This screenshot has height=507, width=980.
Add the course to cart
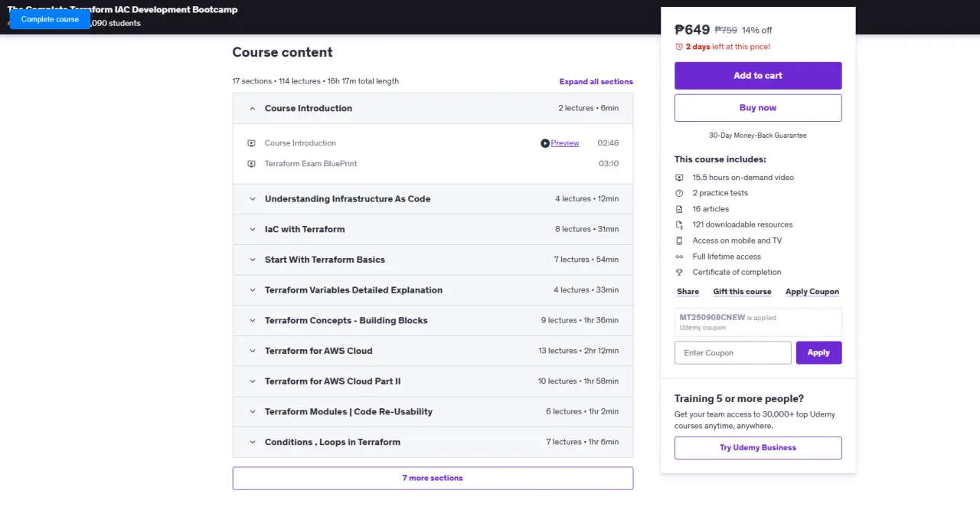tap(758, 76)
